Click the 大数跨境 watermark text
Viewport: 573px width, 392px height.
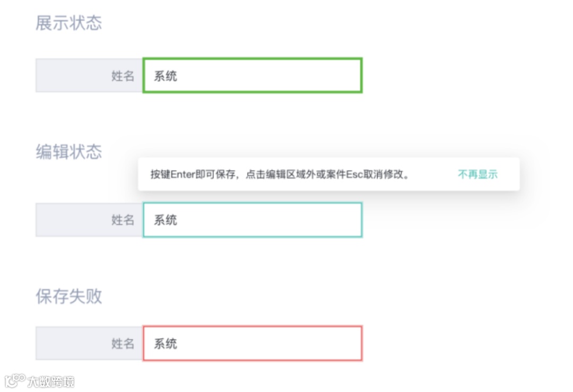tap(51, 381)
